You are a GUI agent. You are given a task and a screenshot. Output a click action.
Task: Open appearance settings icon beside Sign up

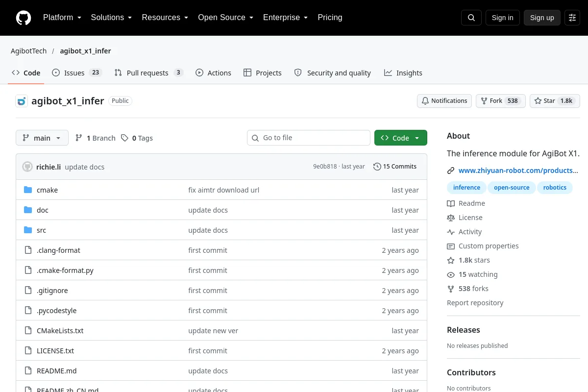[572, 18]
